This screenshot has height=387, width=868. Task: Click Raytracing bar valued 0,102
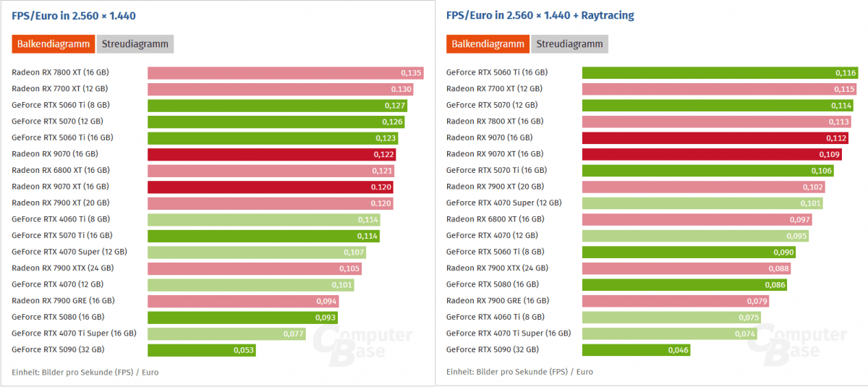(x=704, y=187)
